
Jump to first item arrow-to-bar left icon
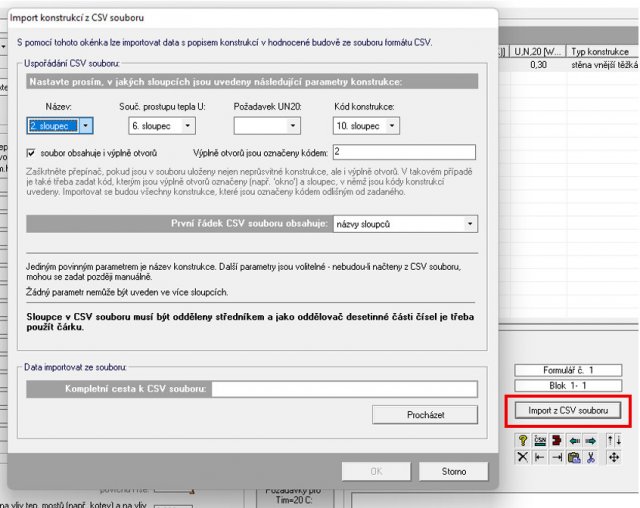tap(540, 457)
